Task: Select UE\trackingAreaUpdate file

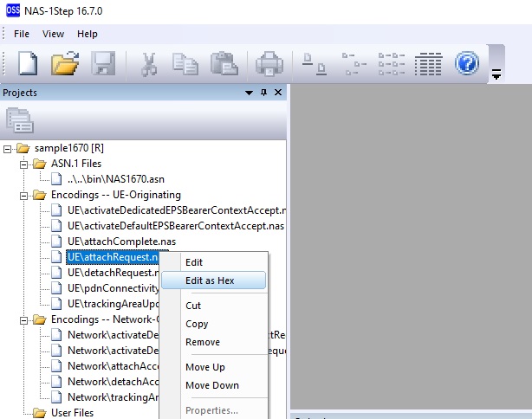Action: (x=113, y=304)
